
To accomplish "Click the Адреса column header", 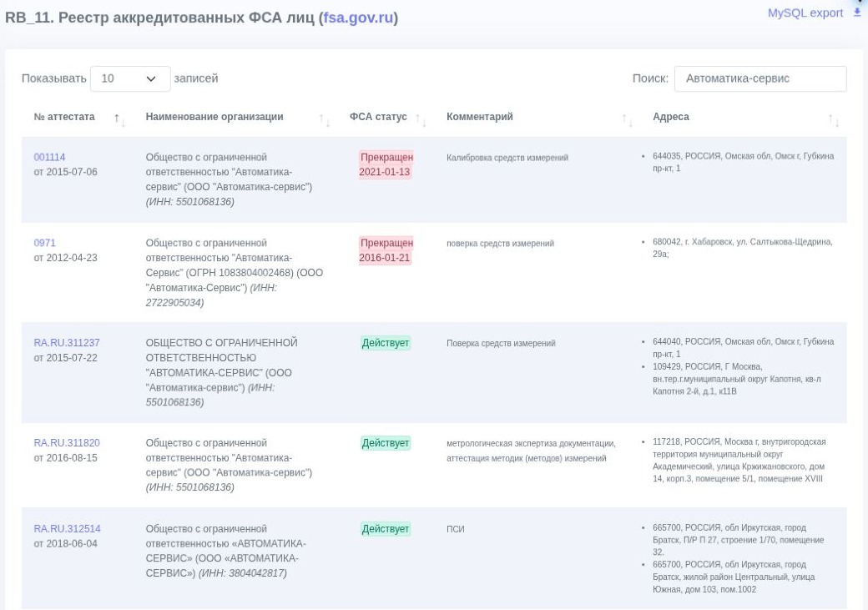I will (x=670, y=117).
